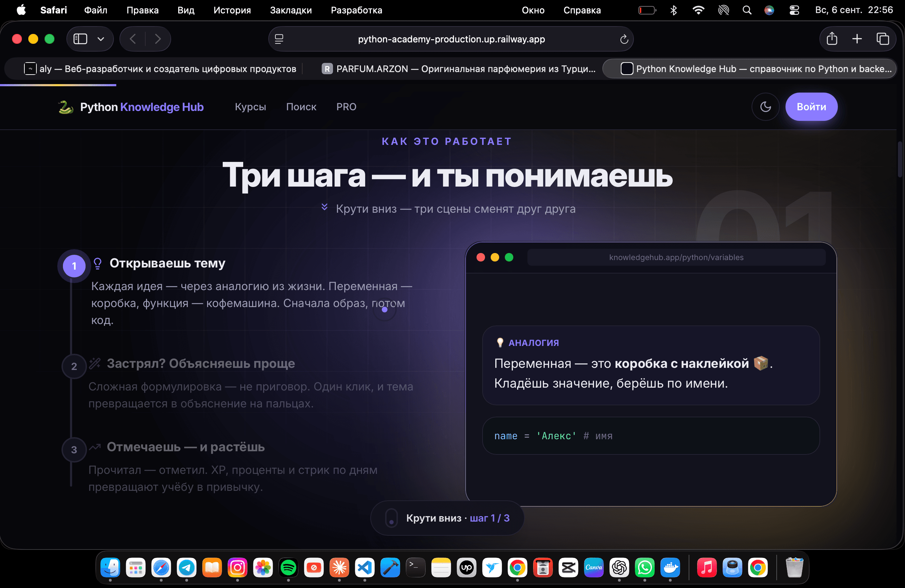Click the lightbulb emoji beside АНАЛОГИЯ

point(500,342)
